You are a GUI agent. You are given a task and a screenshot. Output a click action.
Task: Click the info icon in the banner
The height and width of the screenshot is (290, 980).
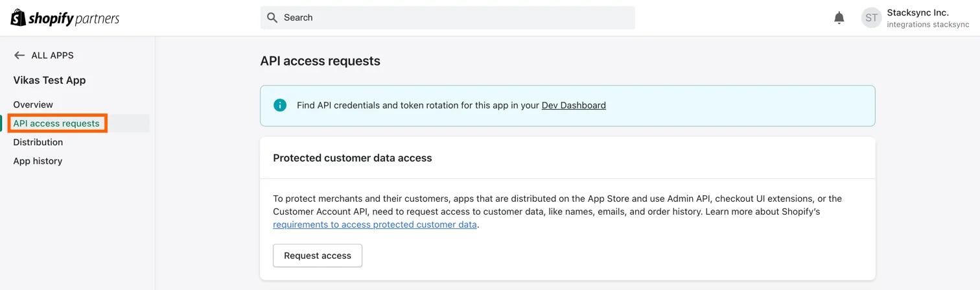280,105
